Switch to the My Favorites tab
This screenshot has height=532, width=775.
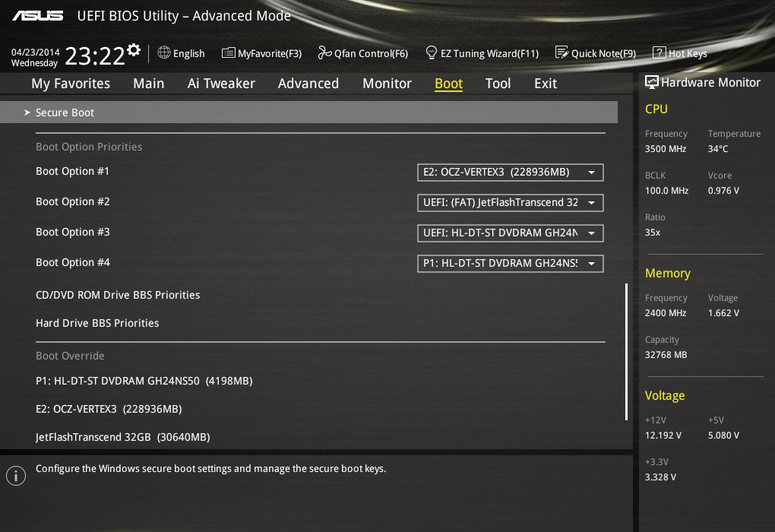tap(71, 84)
